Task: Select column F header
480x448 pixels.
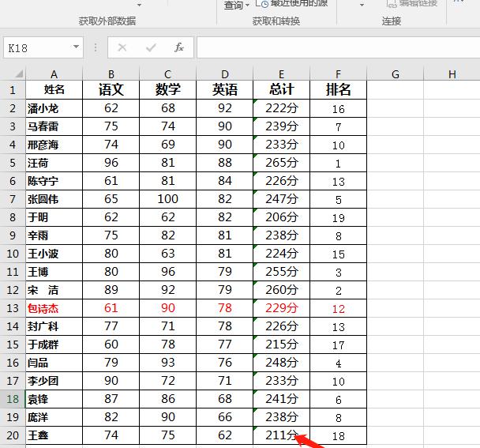Action: (338, 74)
